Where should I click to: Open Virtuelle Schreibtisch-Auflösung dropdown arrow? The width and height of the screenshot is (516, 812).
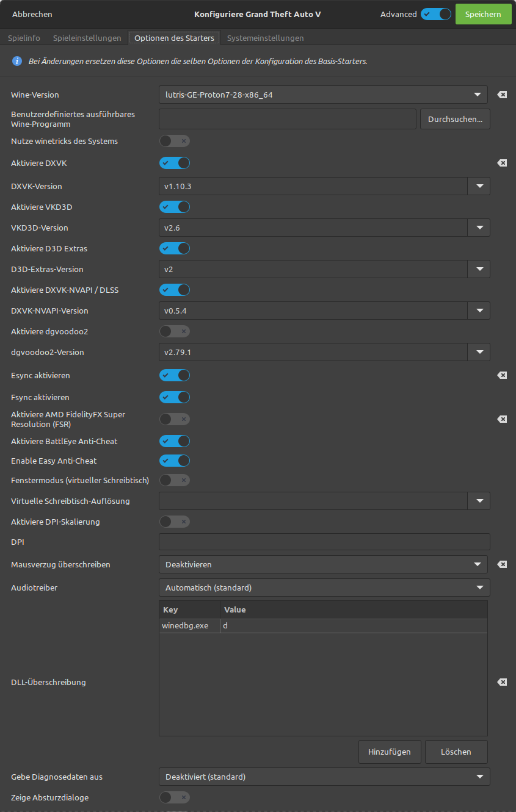point(479,501)
